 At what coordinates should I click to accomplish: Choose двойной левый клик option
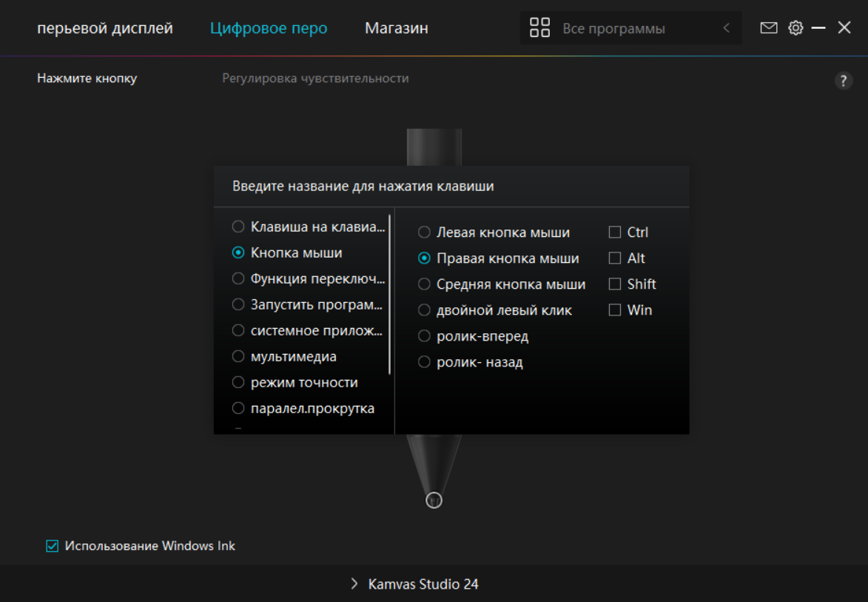pos(424,310)
